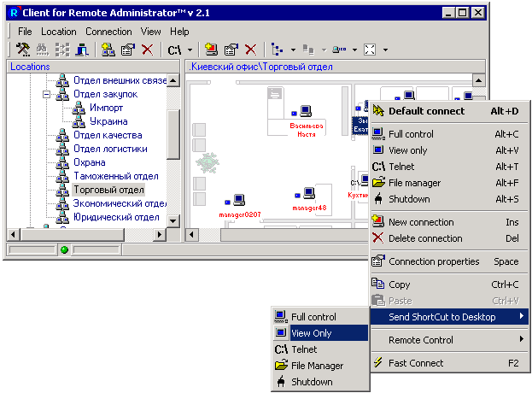Click the fullscreen view toolbar icon

pyautogui.click(x=370, y=50)
